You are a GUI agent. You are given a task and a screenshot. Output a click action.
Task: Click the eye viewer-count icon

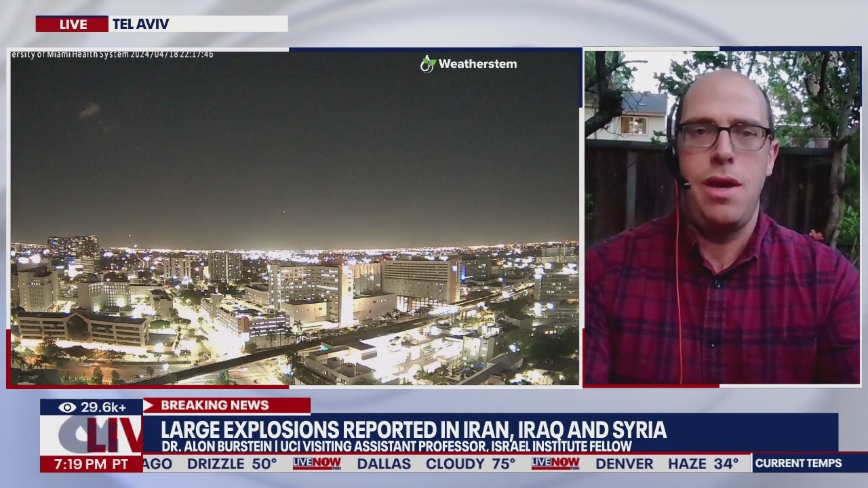67,407
